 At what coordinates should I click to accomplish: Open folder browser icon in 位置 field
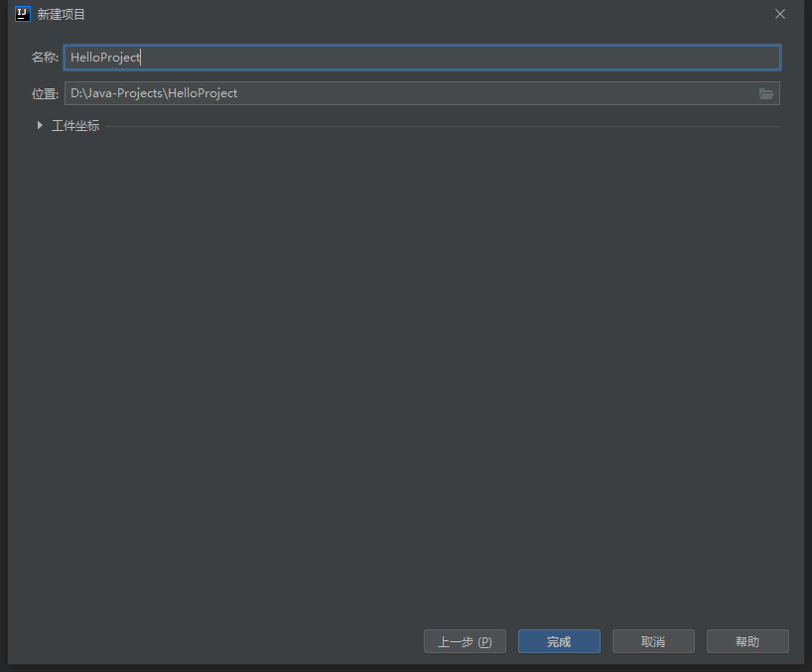(x=765, y=93)
